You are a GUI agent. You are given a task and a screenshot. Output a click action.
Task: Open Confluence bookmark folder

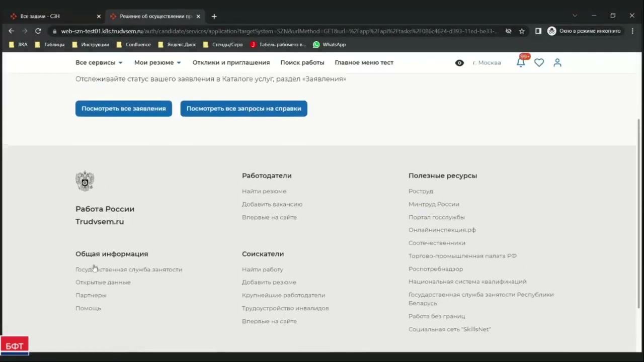(x=133, y=44)
